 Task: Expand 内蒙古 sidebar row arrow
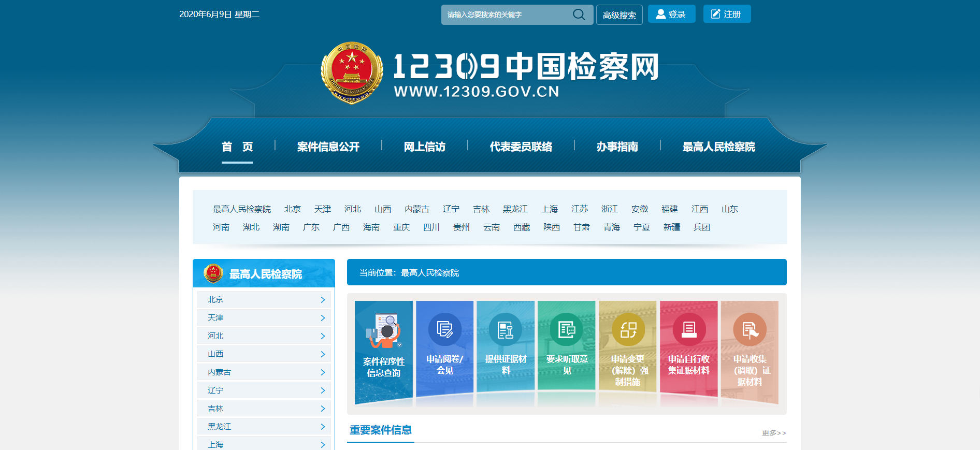pos(323,372)
